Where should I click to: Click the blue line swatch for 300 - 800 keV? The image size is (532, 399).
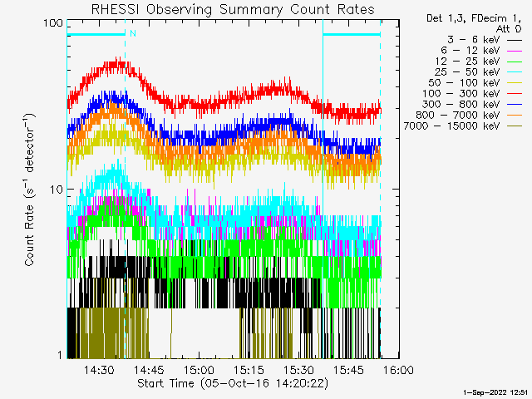pyautogui.click(x=515, y=105)
